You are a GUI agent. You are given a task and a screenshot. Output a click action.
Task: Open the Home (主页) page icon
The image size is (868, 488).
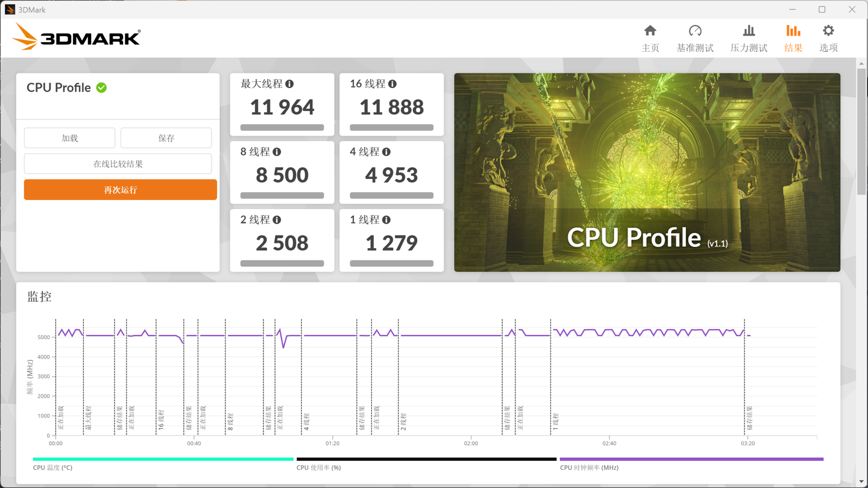click(650, 31)
